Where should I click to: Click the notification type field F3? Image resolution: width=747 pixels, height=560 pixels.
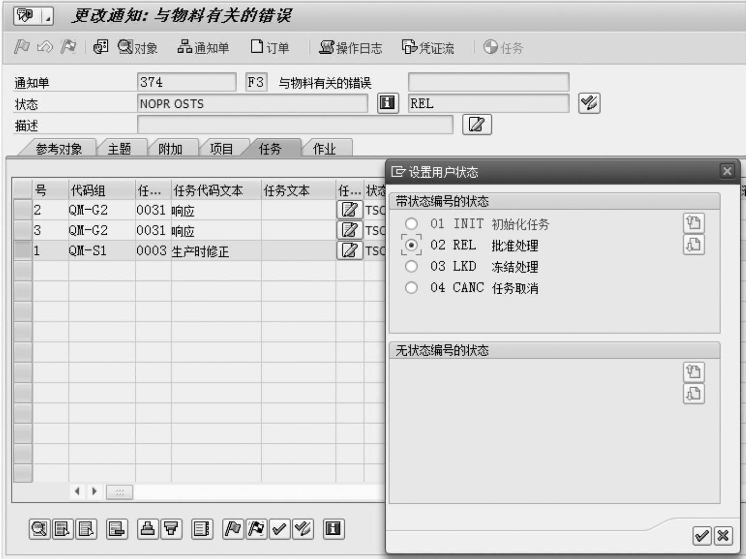tap(256, 82)
